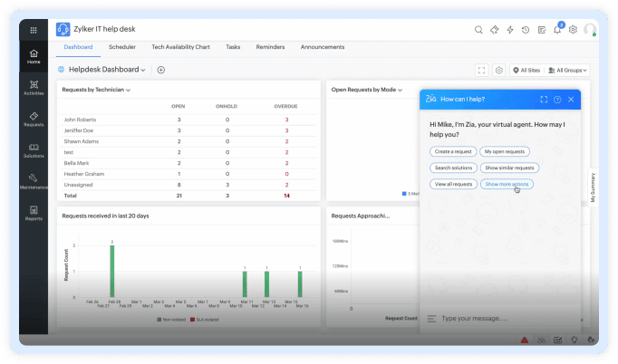Open the Requests module in sidebar

coord(34,119)
